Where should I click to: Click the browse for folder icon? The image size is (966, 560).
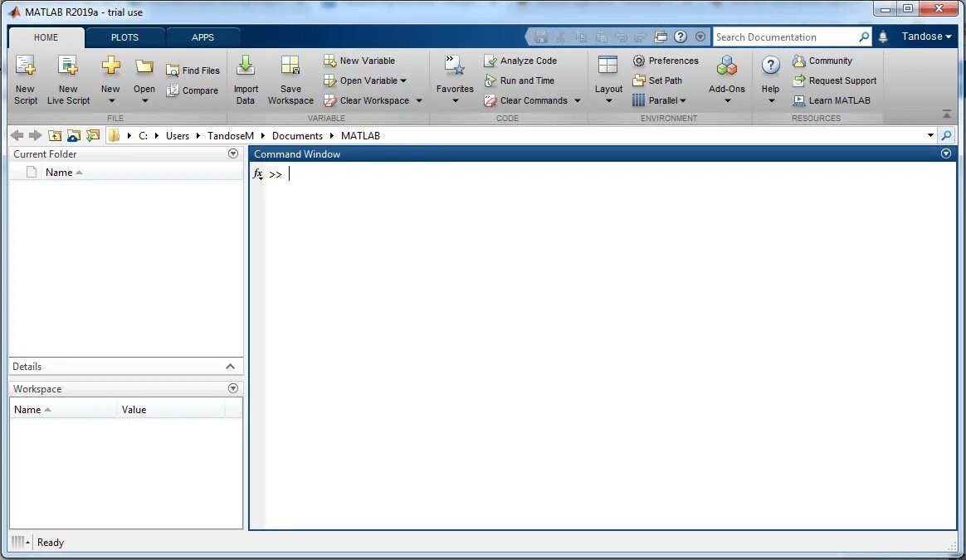[x=74, y=135]
